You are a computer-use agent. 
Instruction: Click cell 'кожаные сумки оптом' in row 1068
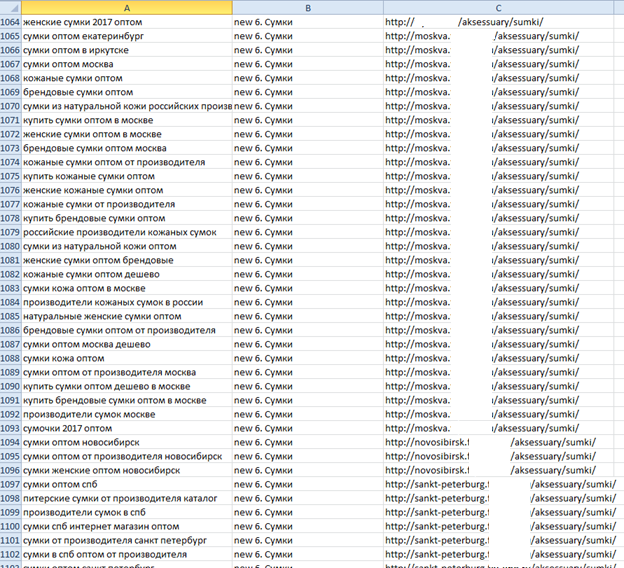click(x=127, y=78)
